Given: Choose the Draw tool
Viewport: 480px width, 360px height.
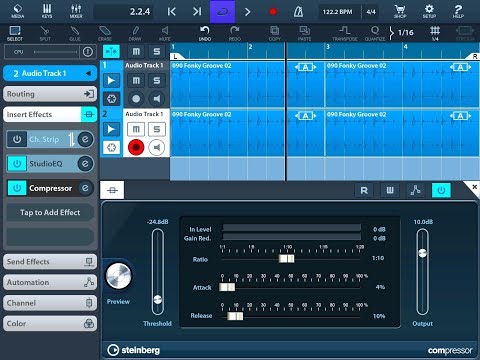Looking at the screenshot, I should [135, 33].
